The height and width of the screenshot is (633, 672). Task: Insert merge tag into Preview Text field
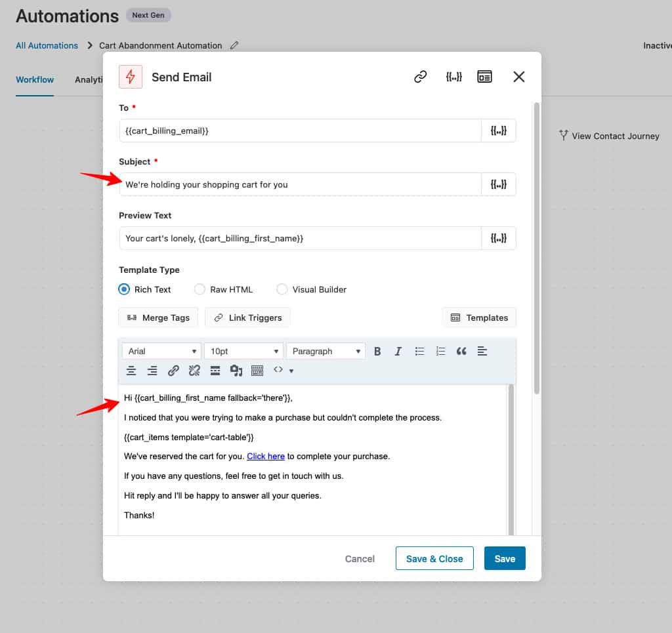(x=499, y=238)
